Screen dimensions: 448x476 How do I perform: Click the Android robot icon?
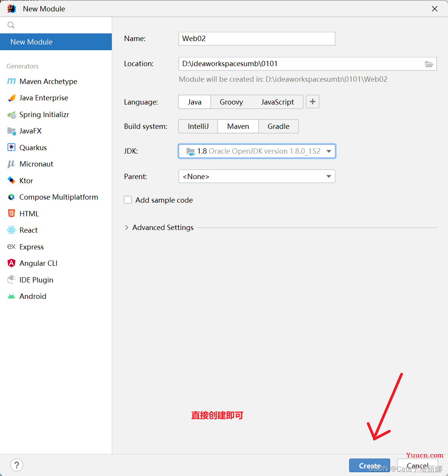(11, 296)
